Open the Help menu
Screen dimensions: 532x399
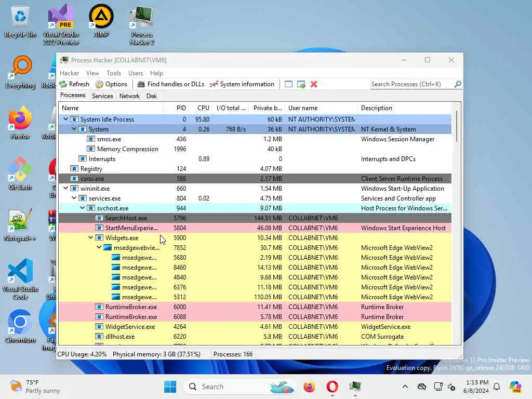pos(156,73)
